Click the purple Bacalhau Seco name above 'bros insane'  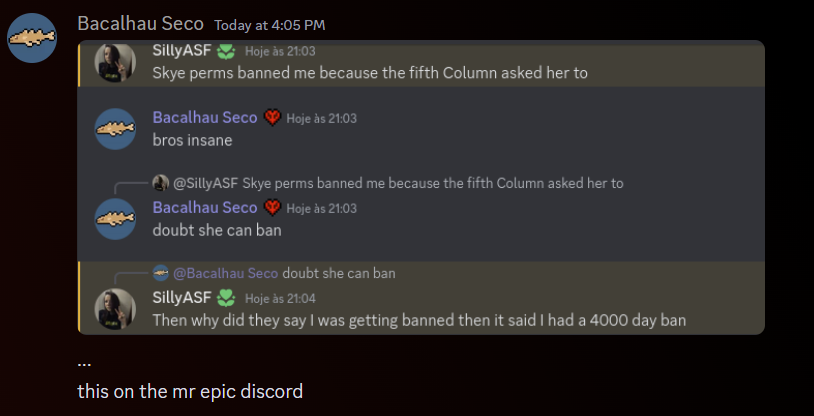(x=205, y=118)
